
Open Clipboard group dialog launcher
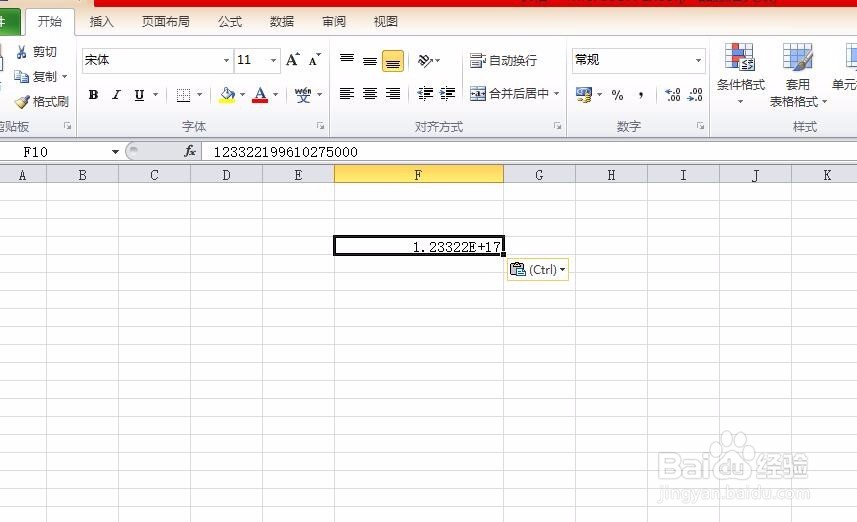pos(68,126)
